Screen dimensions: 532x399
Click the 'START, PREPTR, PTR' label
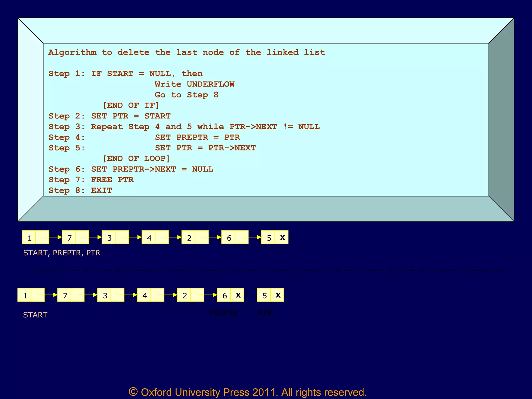click(x=62, y=253)
